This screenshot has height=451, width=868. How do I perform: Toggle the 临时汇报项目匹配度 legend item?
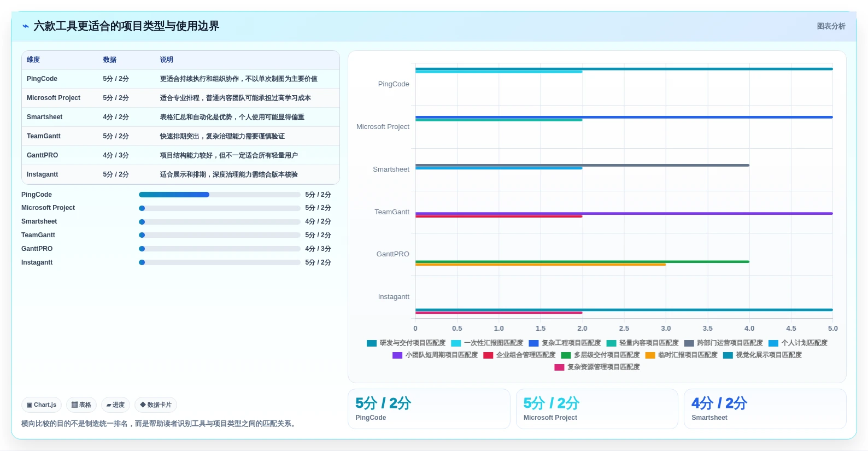click(x=681, y=355)
